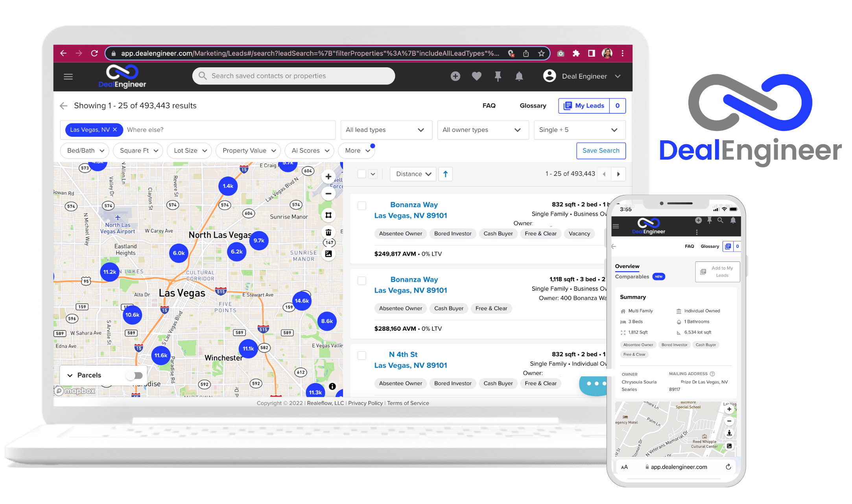Go to next results page arrow
The width and height of the screenshot is (852, 504).
pyautogui.click(x=618, y=174)
